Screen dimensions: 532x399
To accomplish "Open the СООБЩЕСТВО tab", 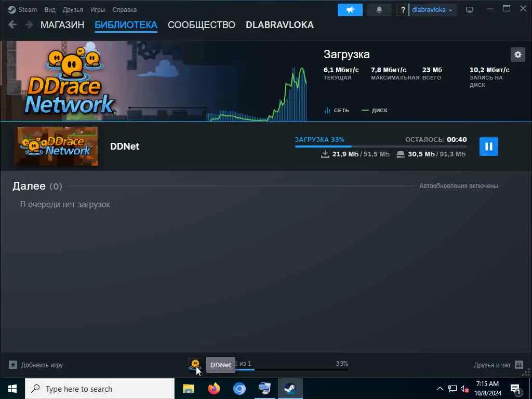I will [x=201, y=25].
